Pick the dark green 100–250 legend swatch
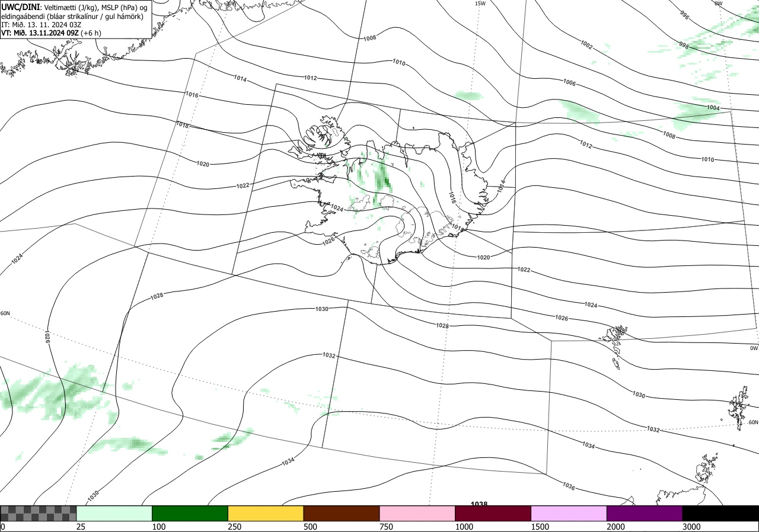Viewport: 759px width, 532px height. coord(190,513)
